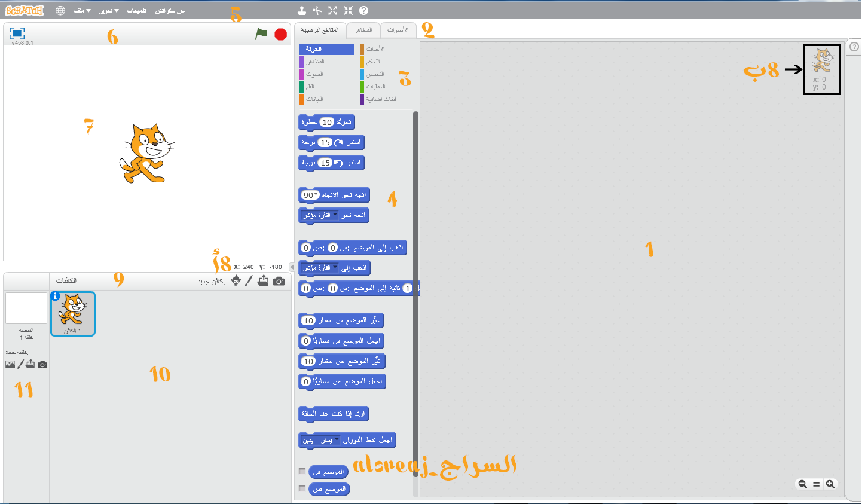Click the Scratch logo
This screenshot has width=868, height=504.
pyautogui.click(x=25, y=11)
